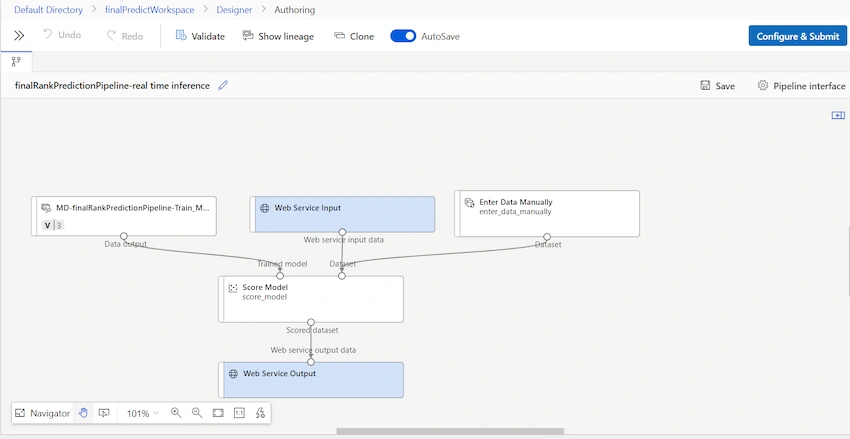Click Score Model Dataset input port
This screenshot has height=439, width=850.
point(342,276)
